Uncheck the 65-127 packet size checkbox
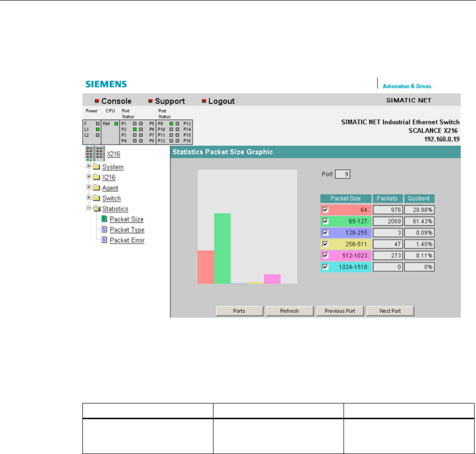 (325, 221)
